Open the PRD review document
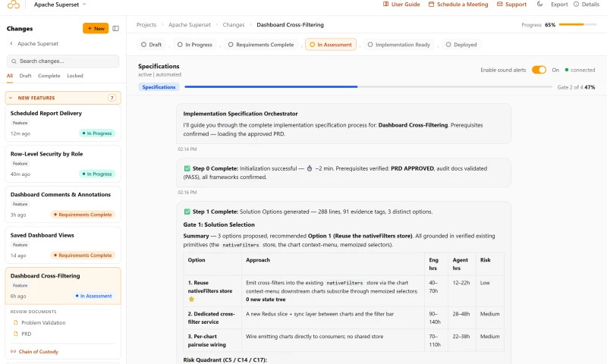 pyautogui.click(x=27, y=334)
